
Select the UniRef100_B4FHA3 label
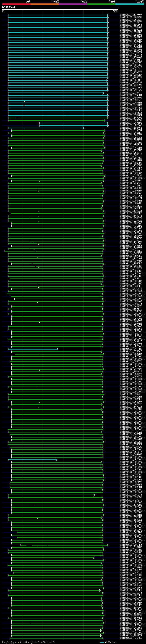pos(131,349)
